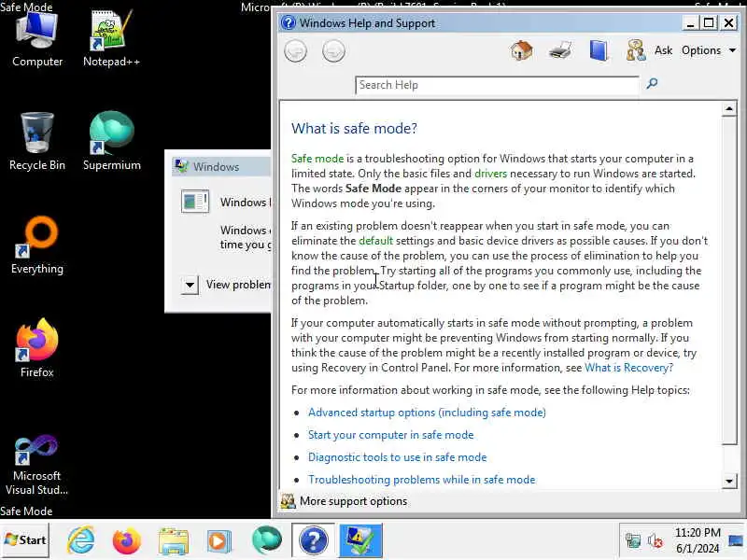The width and height of the screenshot is (747, 560).
Task: Click the network tray icon
Action: 633,540
